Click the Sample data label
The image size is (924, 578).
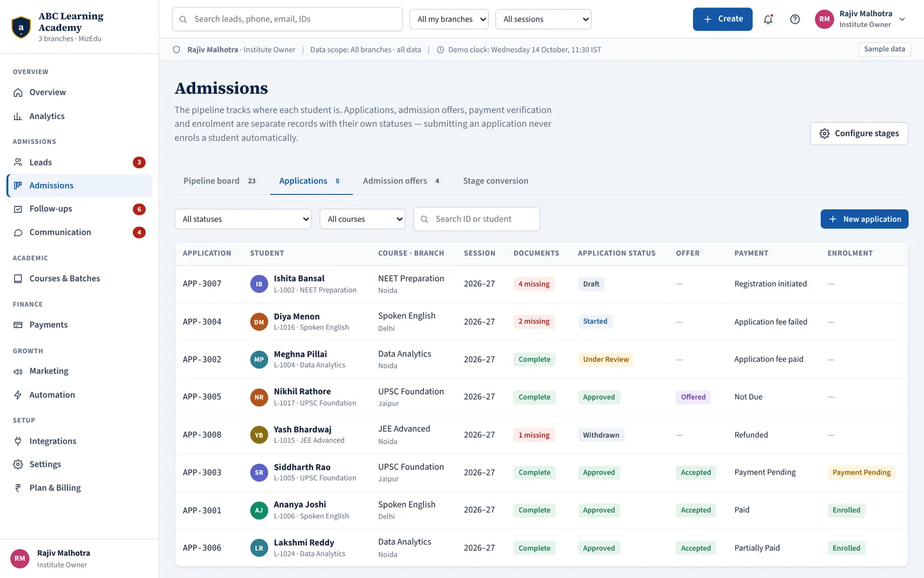click(x=884, y=49)
